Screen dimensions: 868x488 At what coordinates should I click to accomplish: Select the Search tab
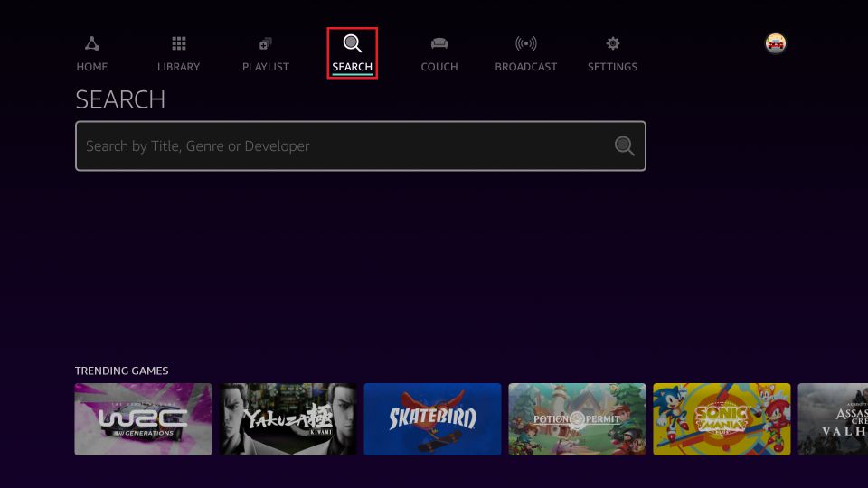352,53
